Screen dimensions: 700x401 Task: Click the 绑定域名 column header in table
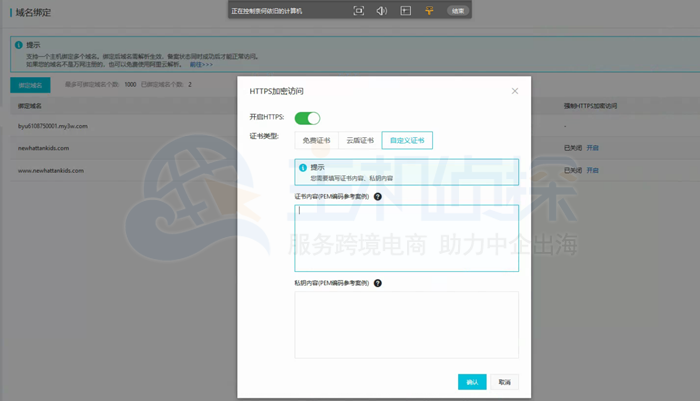click(x=29, y=106)
